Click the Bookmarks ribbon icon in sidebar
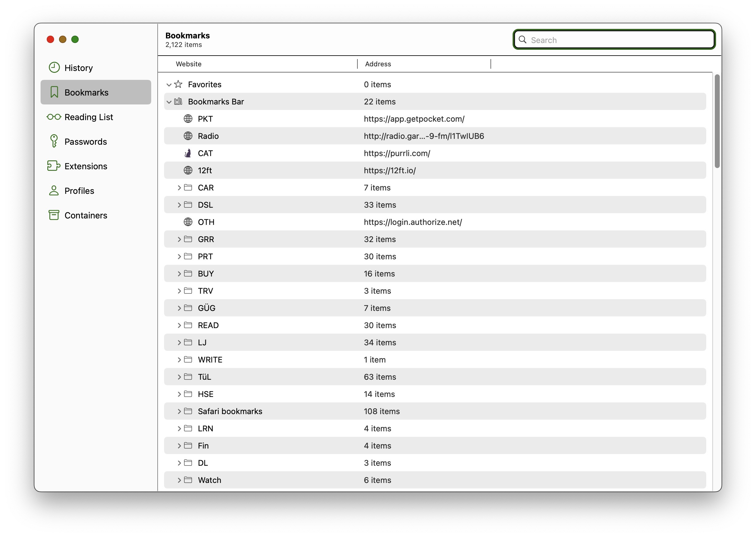756x537 pixels. point(54,92)
